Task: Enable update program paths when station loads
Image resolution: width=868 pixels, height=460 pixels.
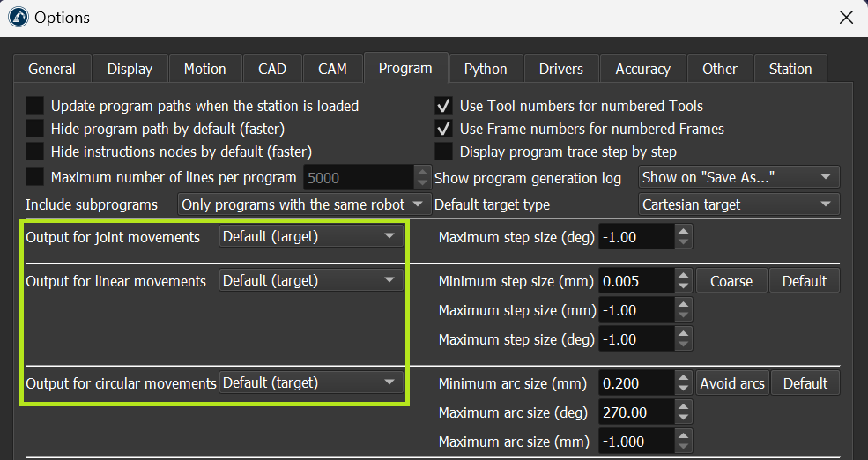Action: pos(35,106)
